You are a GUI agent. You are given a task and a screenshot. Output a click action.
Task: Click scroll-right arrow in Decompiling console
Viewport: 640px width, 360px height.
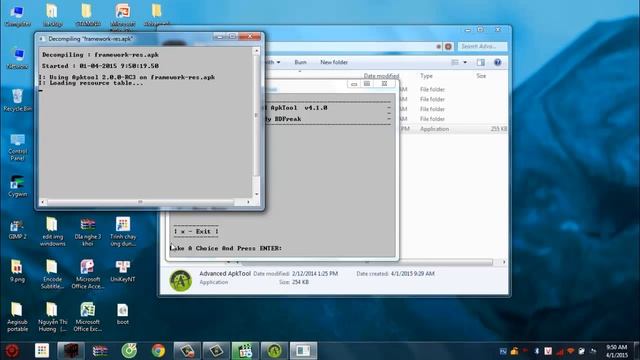coord(248,202)
